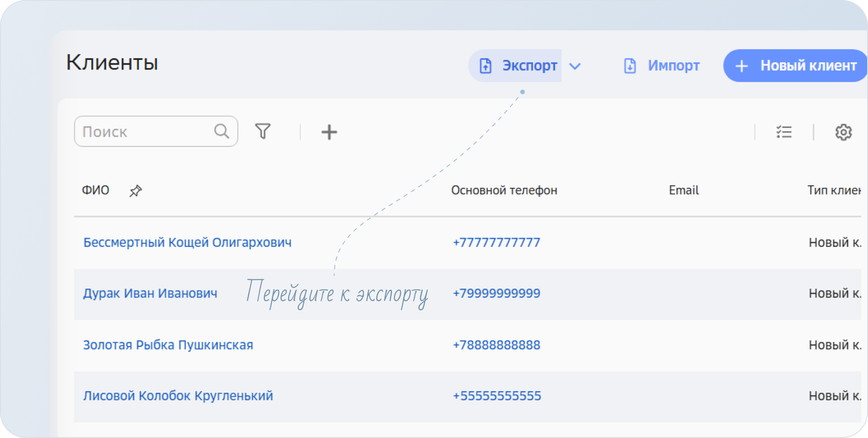Viewport: 868px width, 438px height.
Task: Click the filter funnel icon
Action: point(263,131)
